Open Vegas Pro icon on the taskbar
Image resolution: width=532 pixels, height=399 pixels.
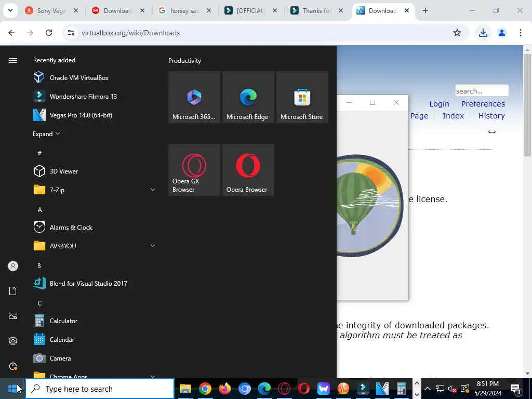[x=382, y=389]
